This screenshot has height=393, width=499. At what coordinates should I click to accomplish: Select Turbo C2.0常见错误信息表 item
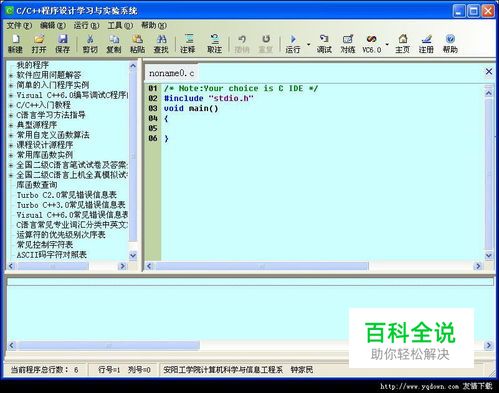pos(67,195)
